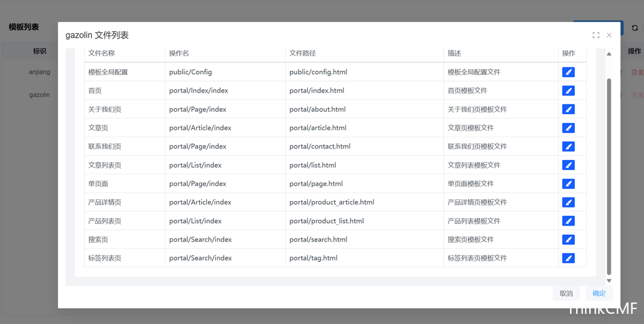Click the dialog scrollbar up arrow
The image size is (644, 324).
609,54
